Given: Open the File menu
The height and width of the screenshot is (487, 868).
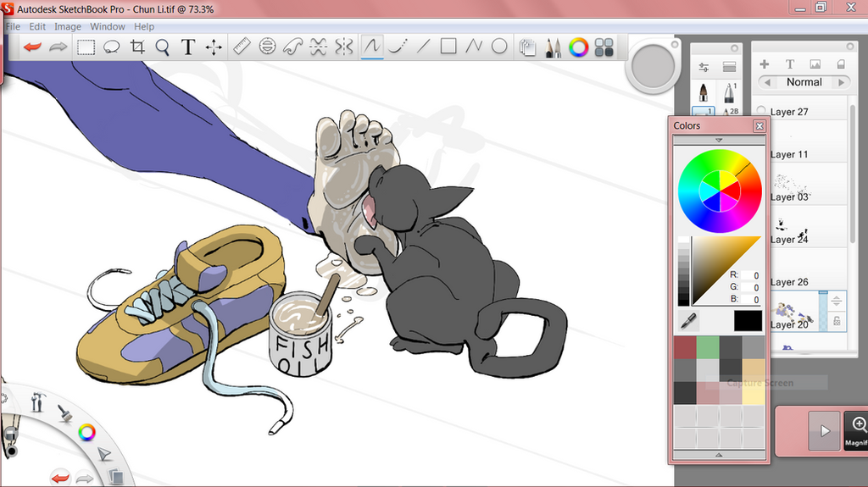Looking at the screenshot, I should 13,26.
